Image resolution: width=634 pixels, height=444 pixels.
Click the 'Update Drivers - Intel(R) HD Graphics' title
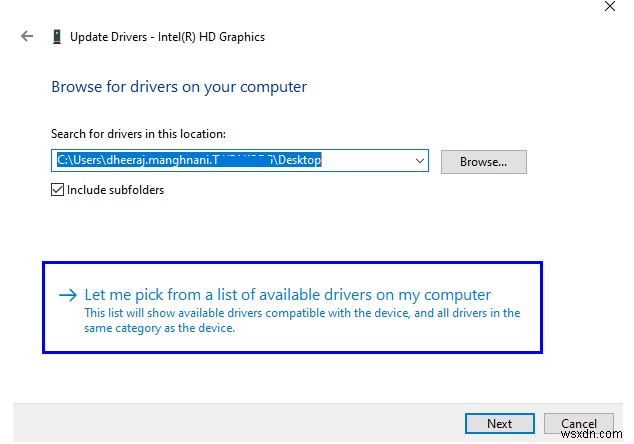point(167,37)
